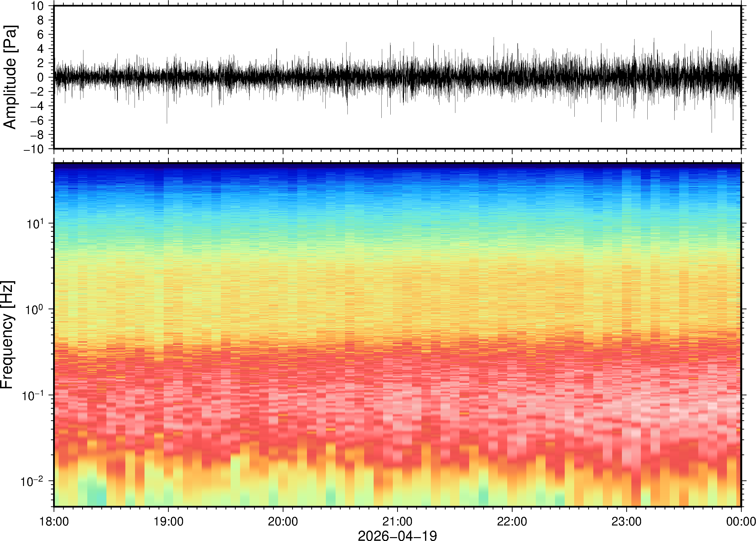Click the 10⁻² frequency tick label
This screenshot has height=541, width=756.
(x=32, y=481)
